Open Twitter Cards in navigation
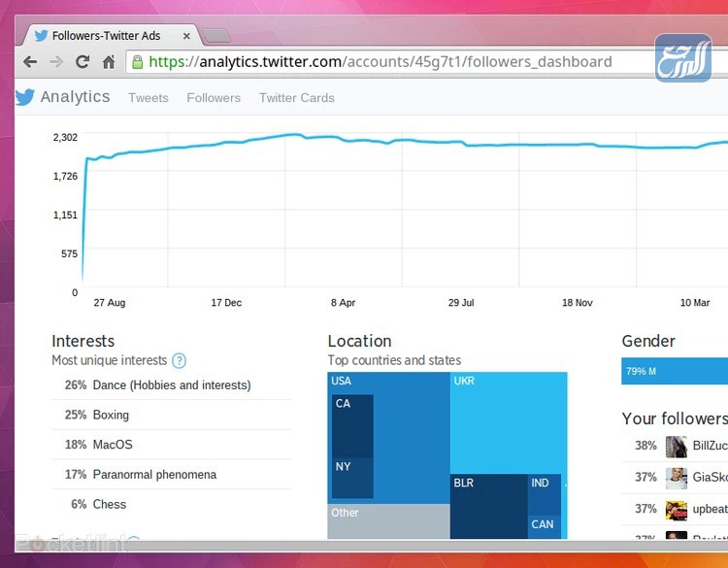This screenshot has height=568, width=728. [x=296, y=98]
